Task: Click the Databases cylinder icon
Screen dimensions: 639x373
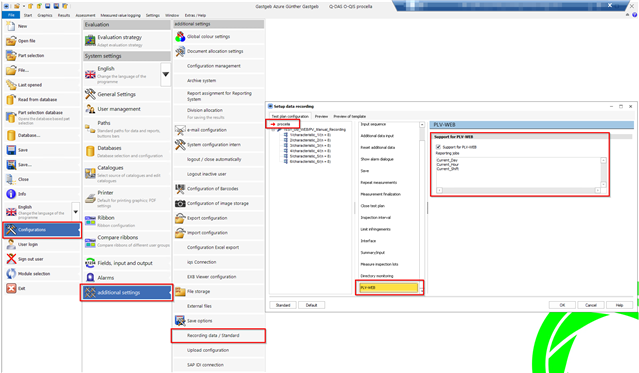Action: point(90,151)
